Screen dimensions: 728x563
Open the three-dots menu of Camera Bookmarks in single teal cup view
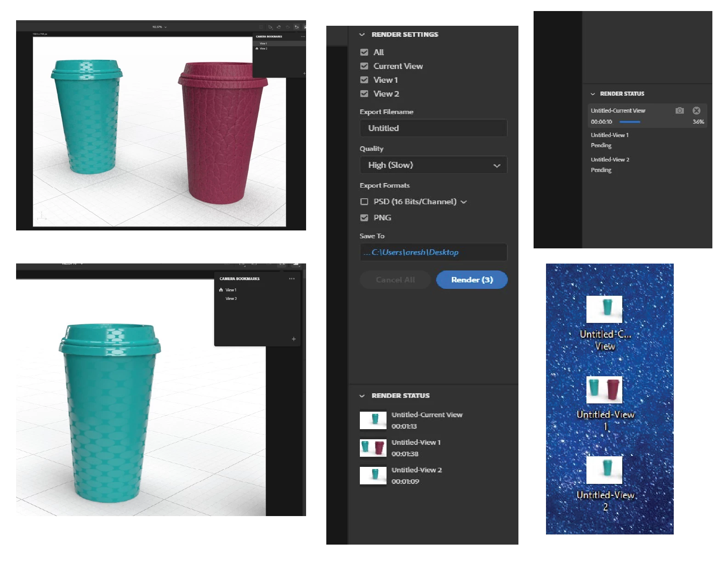point(292,279)
